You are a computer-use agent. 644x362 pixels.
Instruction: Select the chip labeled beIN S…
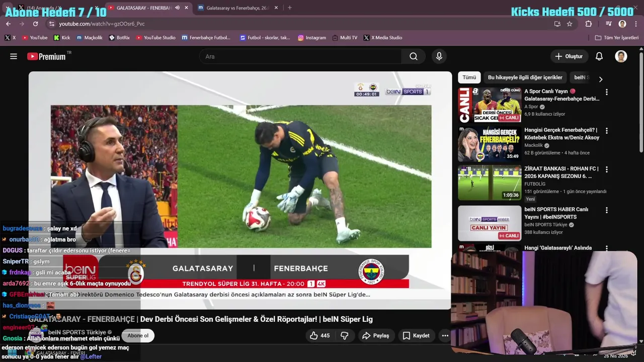(x=581, y=77)
